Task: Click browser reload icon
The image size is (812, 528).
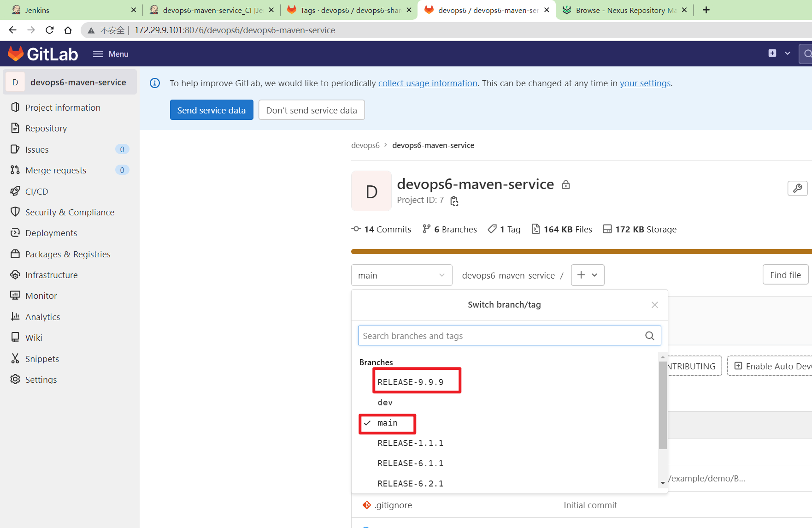Action: [x=50, y=30]
